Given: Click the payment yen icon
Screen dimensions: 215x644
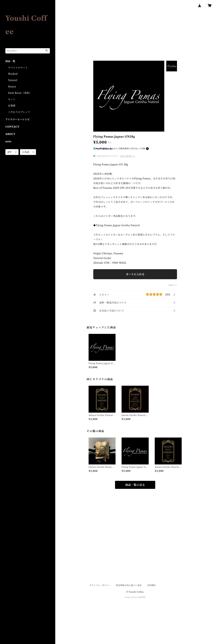Looking at the screenshot, I should click(x=95, y=310).
